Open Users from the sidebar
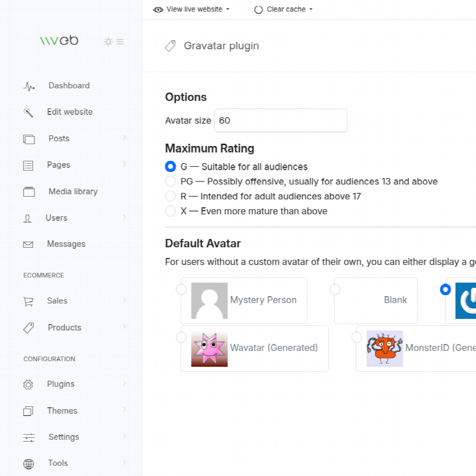476x476 pixels. click(x=56, y=218)
